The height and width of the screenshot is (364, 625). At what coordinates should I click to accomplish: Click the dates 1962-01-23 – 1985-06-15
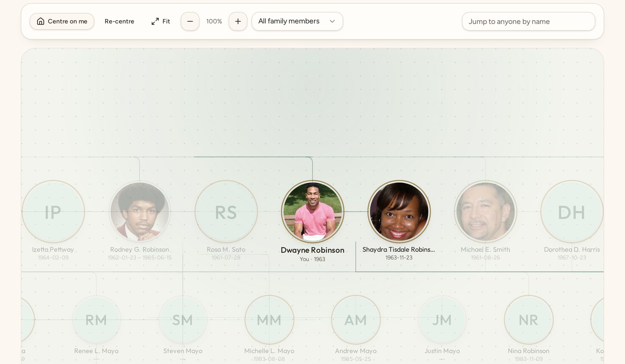(139, 257)
